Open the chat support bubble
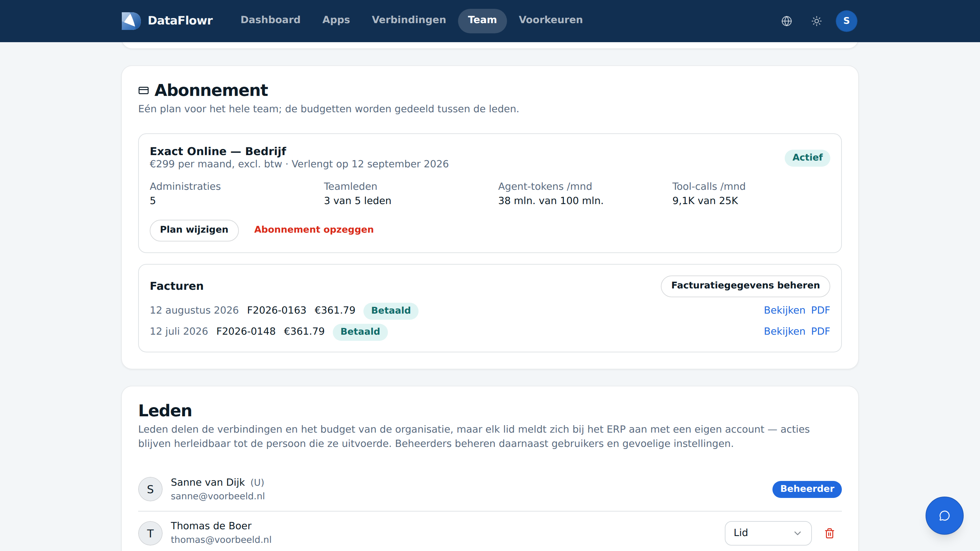Screen dimensions: 980x551 tap(944, 515)
